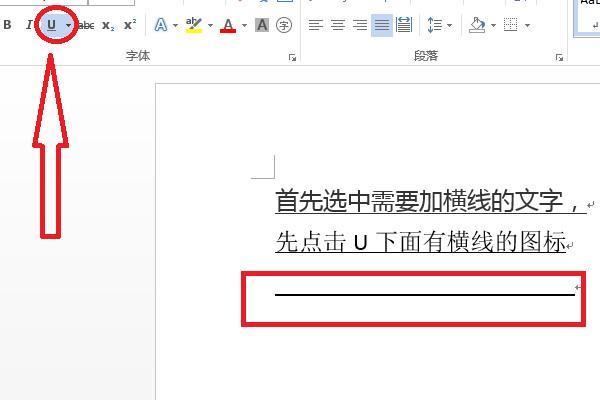Select distributed alignment icon
600x400 pixels.
(x=404, y=25)
